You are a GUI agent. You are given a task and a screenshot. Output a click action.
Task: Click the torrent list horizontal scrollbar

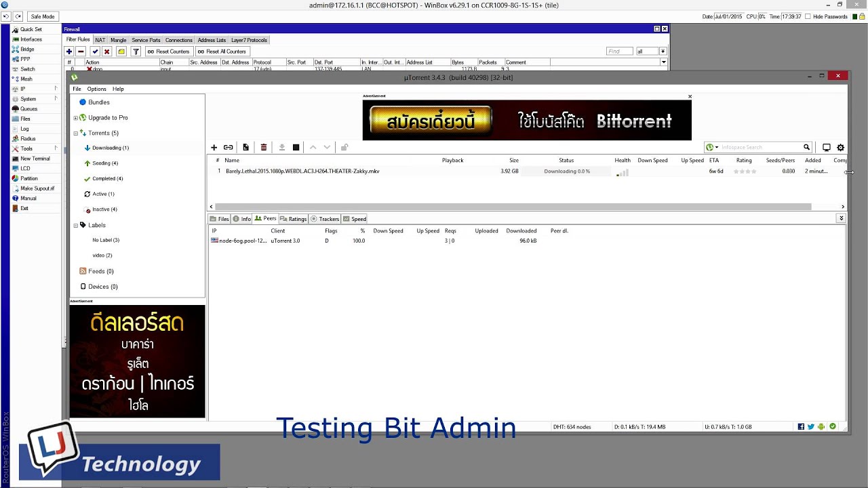point(513,207)
